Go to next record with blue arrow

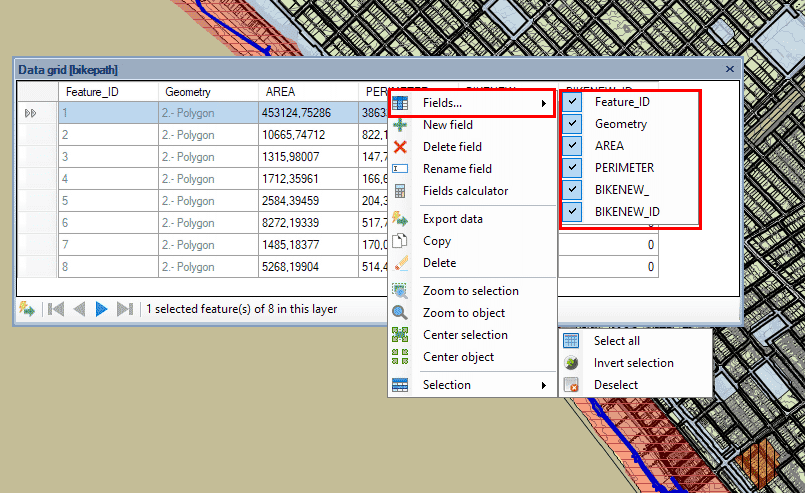click(x=101, y=309)
